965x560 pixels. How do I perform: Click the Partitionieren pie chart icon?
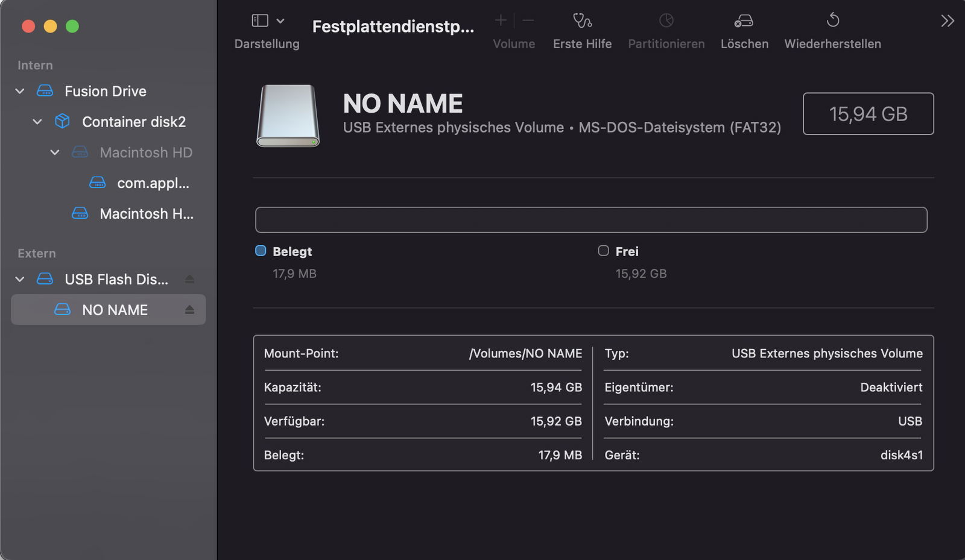click(x=666, y=21)
